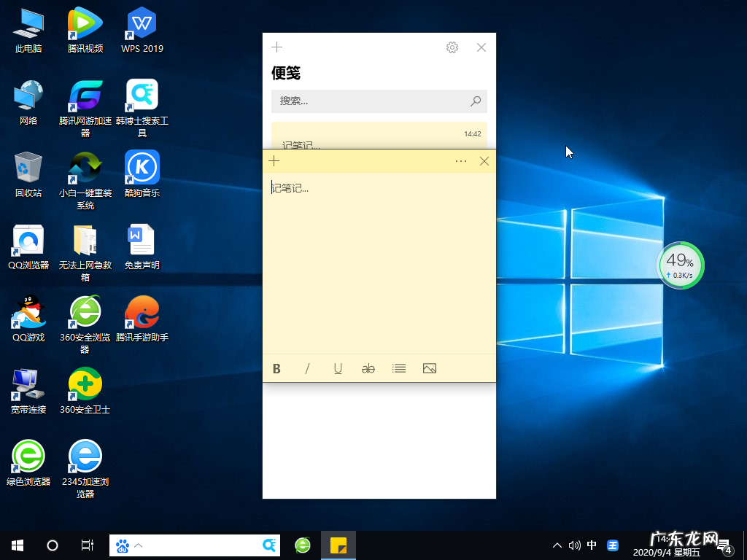Open the Windows Start menu

point(16,545)
